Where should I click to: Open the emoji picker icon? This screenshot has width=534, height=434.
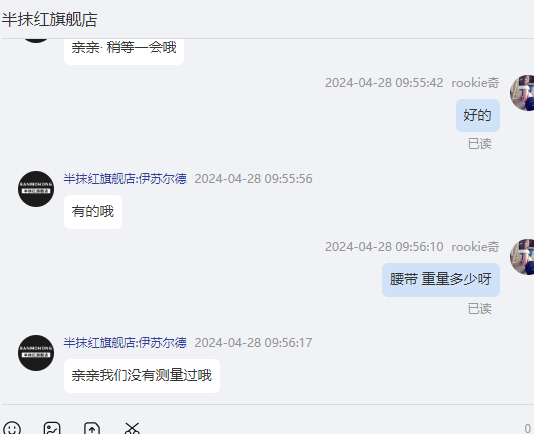[12, 428]
